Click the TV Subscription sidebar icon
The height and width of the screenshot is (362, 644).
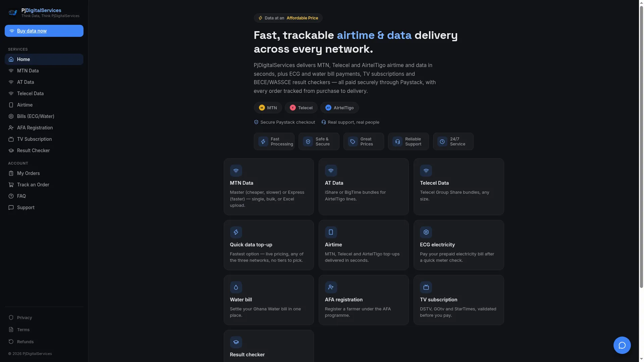click(11, 139)
